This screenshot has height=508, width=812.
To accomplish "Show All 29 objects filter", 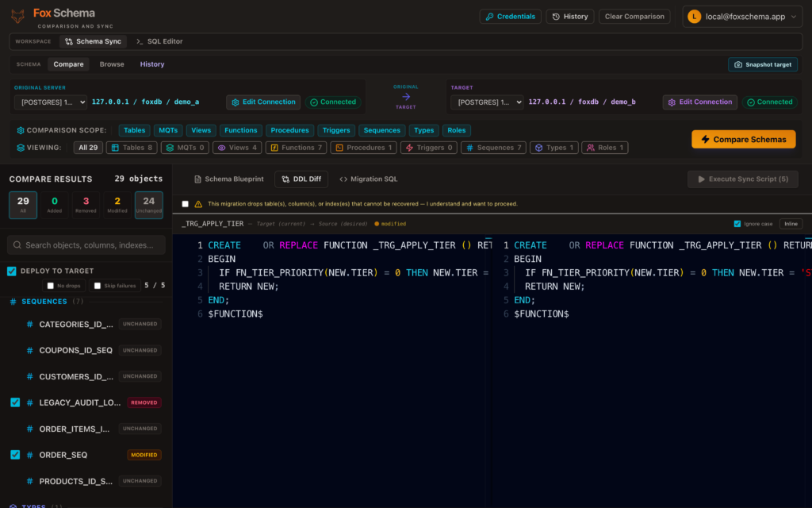I will (x=88, y=148).
